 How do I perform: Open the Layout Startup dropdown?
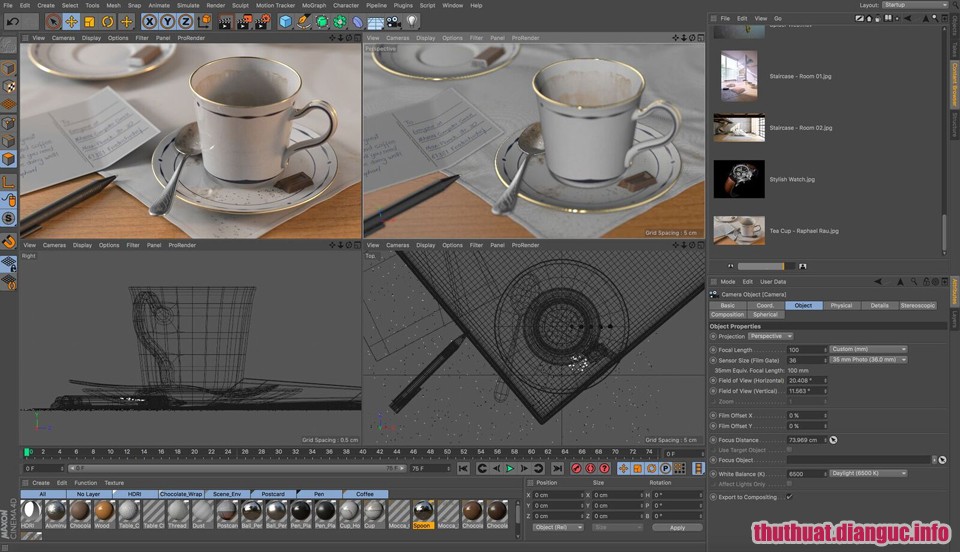click(915, 5)
